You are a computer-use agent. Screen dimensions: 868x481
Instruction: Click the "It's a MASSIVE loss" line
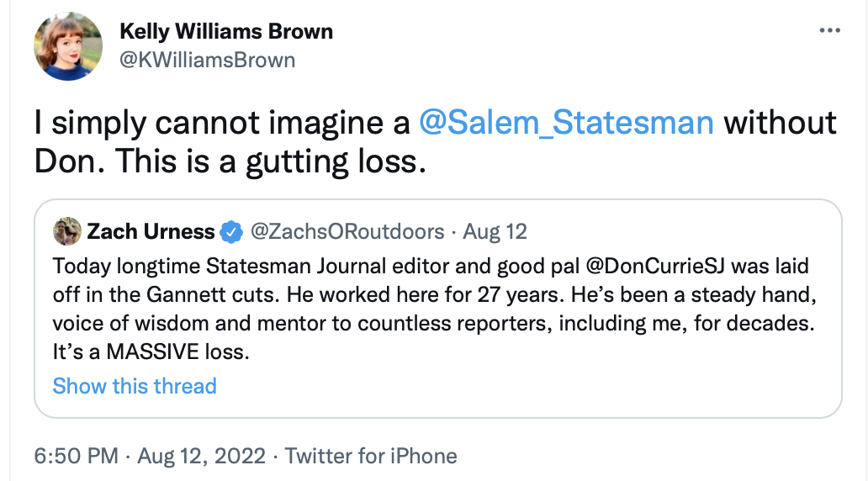151,352
